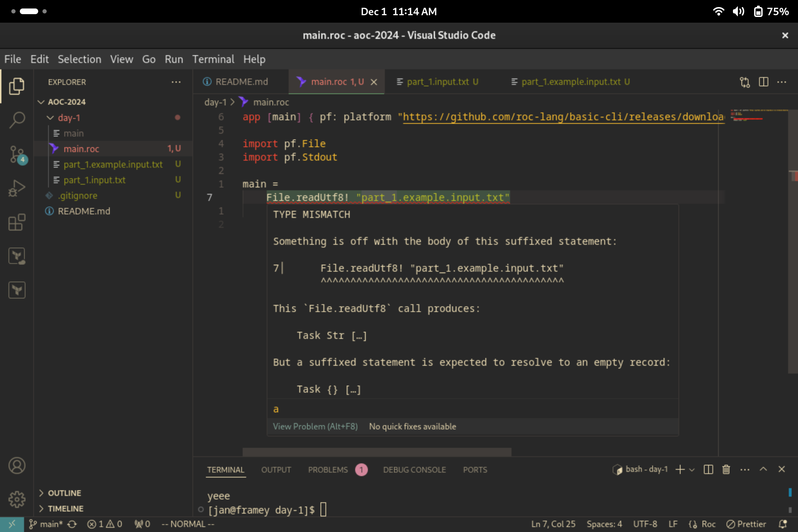Image resolution: width=798 pixels, height=532 pixels.
Task: Toggle maximized panel size with the chevron
Action: (x=763, y=469)
